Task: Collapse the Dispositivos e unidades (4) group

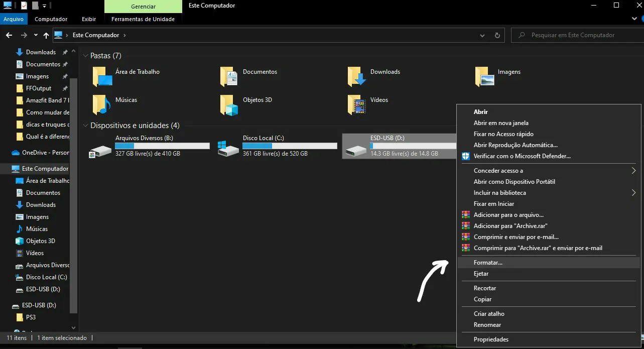Action: pos(85,126)
